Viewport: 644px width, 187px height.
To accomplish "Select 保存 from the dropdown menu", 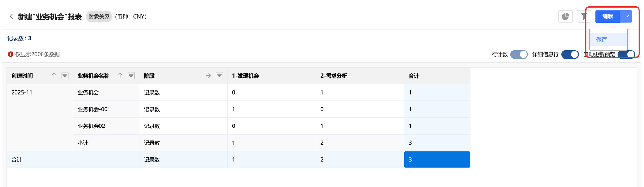I will 601,39.
